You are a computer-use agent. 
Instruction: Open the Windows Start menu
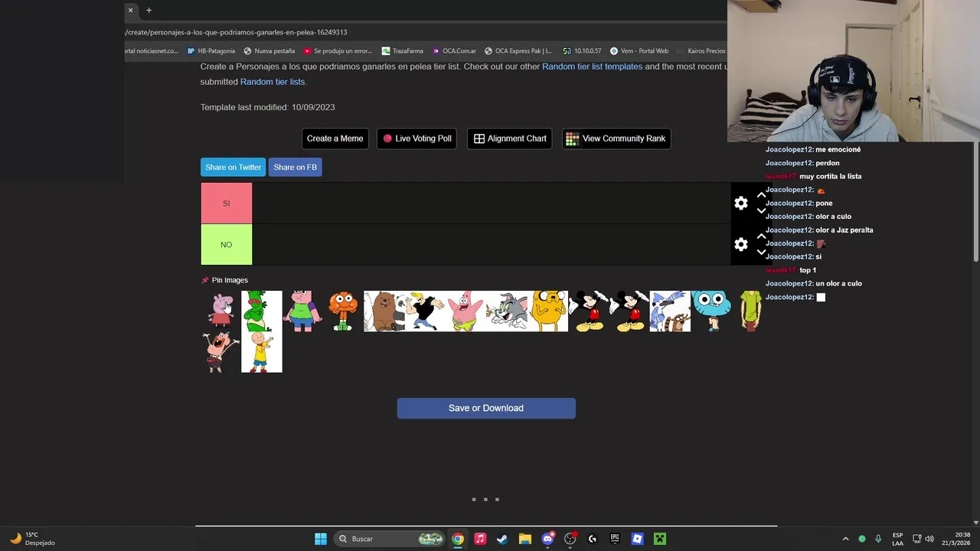(x=321, y=539)
